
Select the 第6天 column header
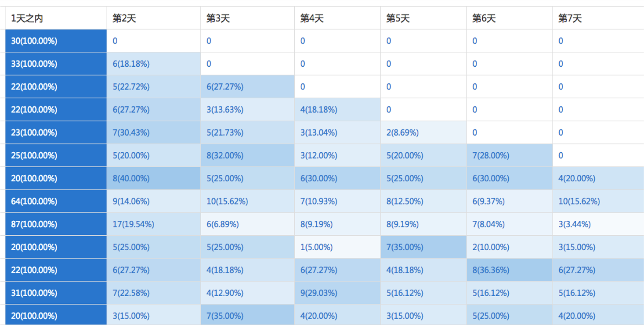(484, 18)
